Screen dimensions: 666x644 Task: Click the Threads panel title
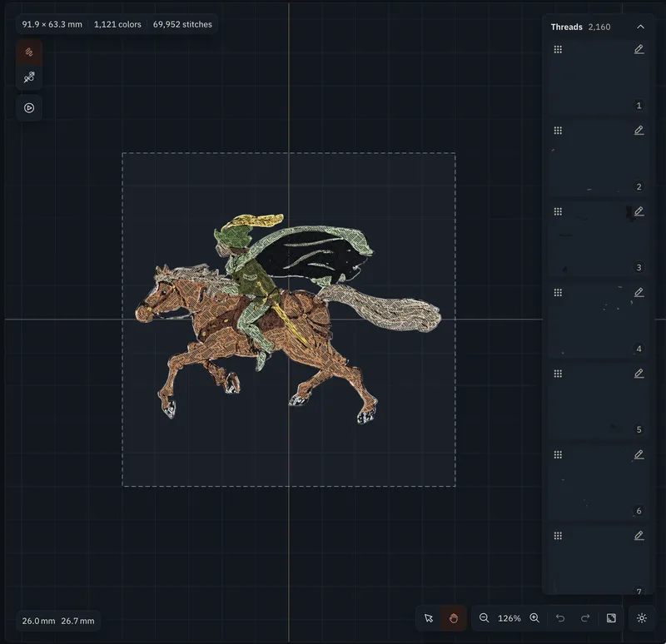point(567,27)
